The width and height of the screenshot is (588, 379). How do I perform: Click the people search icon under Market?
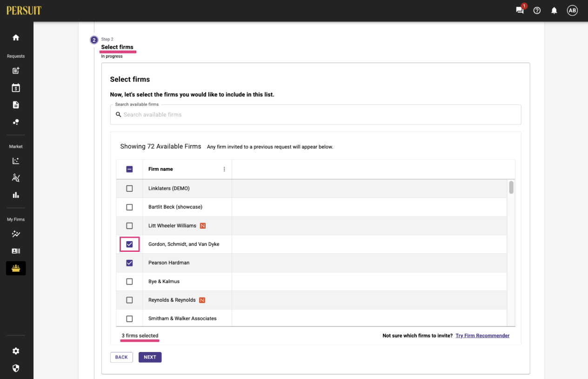[16, 178]
